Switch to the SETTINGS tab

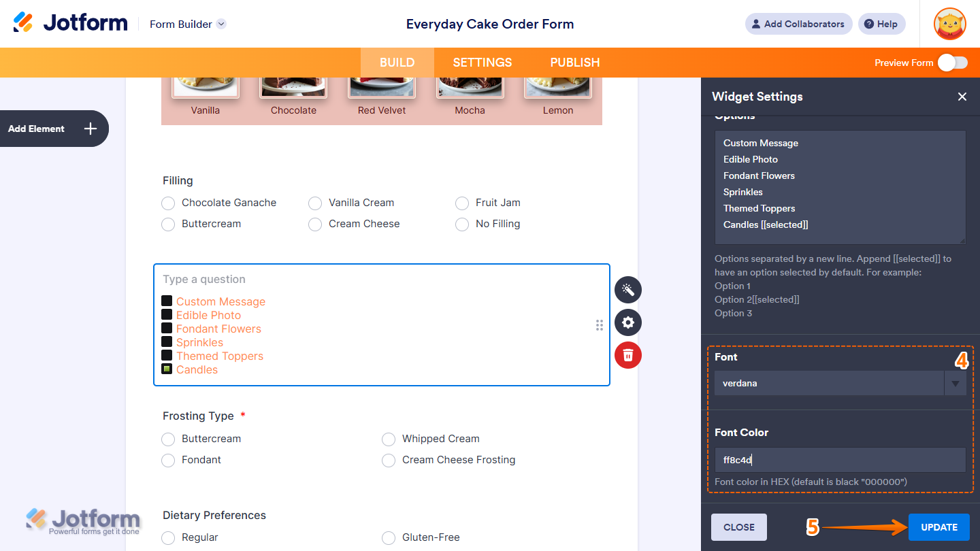click(x=482, y=62)
